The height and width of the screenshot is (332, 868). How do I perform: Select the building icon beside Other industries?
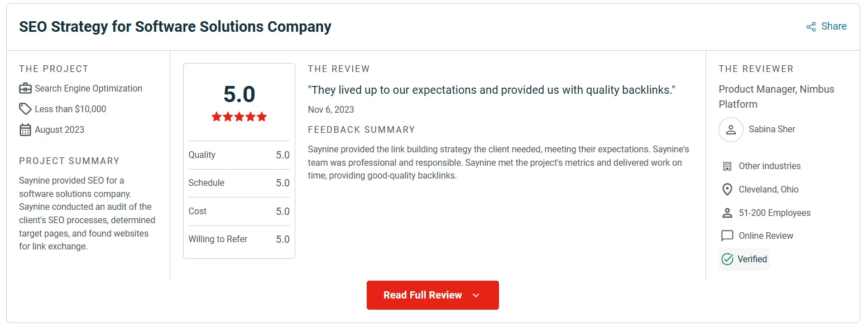coord(727,166)
